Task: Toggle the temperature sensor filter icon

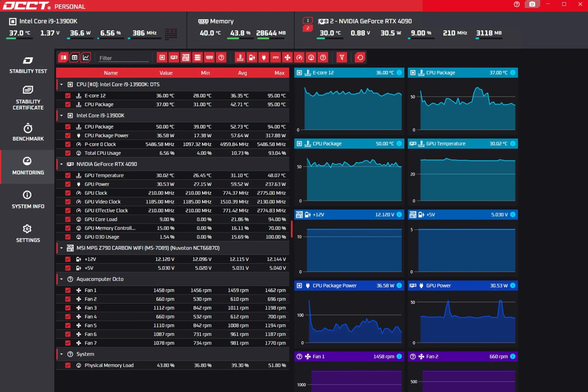Action: [240, 58]
